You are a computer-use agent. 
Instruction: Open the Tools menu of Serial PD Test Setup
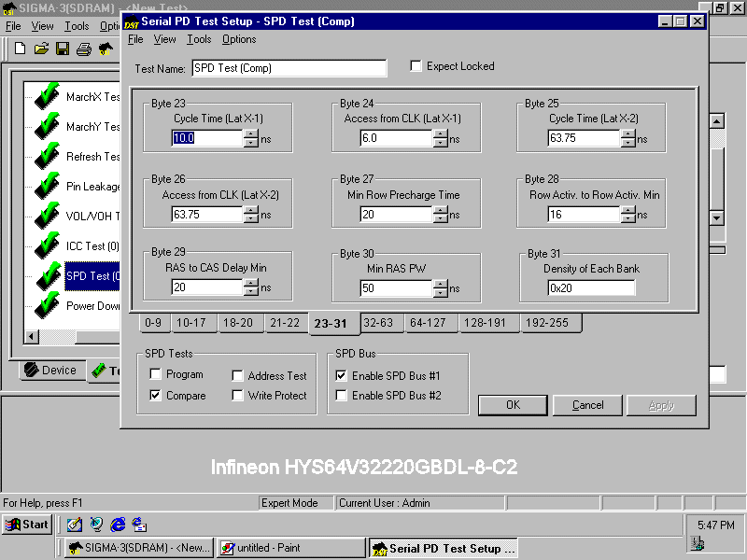[199, 39]
